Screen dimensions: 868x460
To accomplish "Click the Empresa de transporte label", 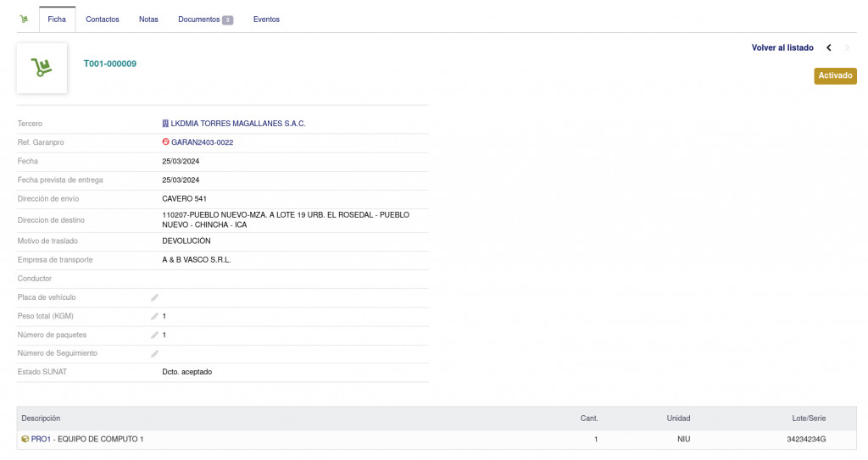I will click(55, 259).
